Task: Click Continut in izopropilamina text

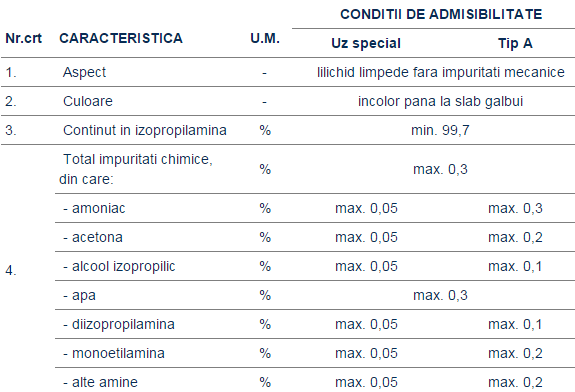Action: (144, 130)
